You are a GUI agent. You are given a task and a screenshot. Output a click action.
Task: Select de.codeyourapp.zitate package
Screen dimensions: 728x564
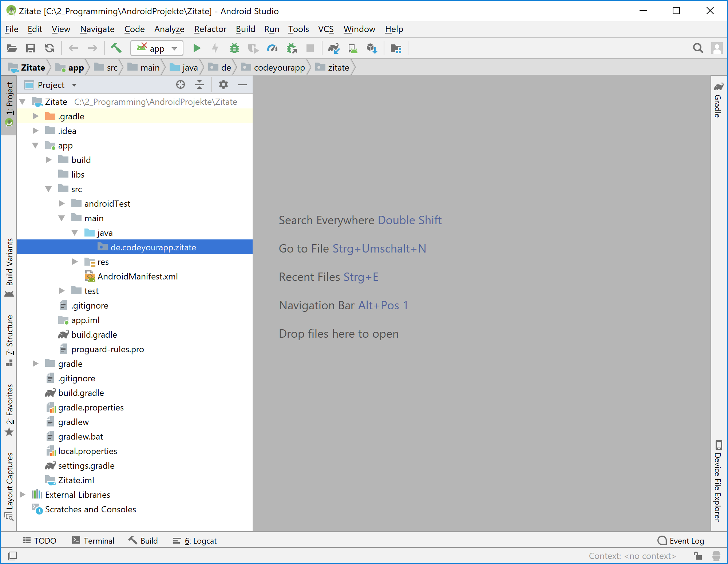tap(135, 247)
